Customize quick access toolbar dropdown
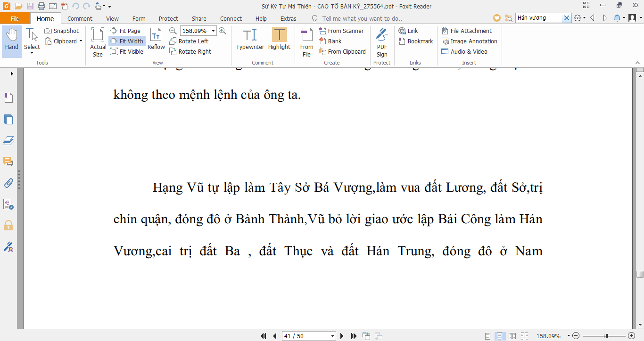 pyautogui.click(x=110, y=6)
